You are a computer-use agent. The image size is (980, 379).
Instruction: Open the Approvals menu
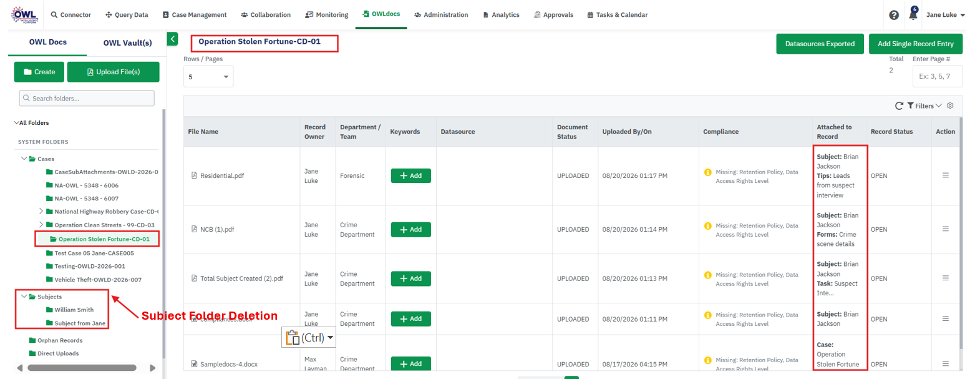553,15
